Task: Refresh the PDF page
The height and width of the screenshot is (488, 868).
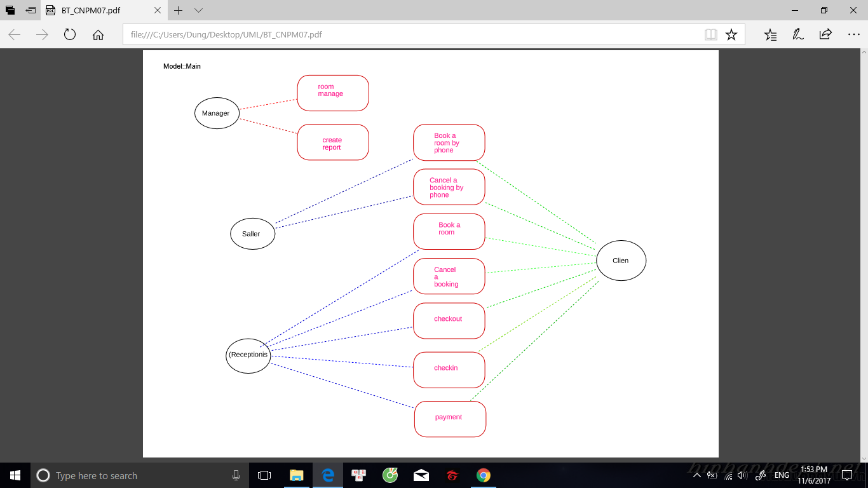Action: (69, 34)
